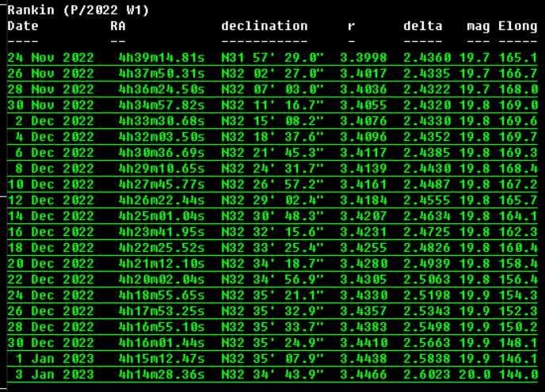
Task: Click the Date column header
Action: [23, 26]
